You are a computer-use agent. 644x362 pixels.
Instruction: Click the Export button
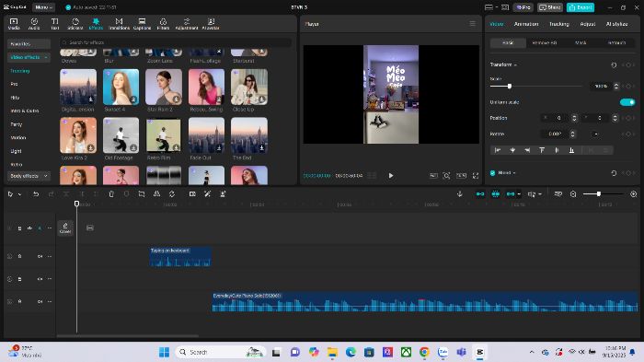click(x=581, y=7)
